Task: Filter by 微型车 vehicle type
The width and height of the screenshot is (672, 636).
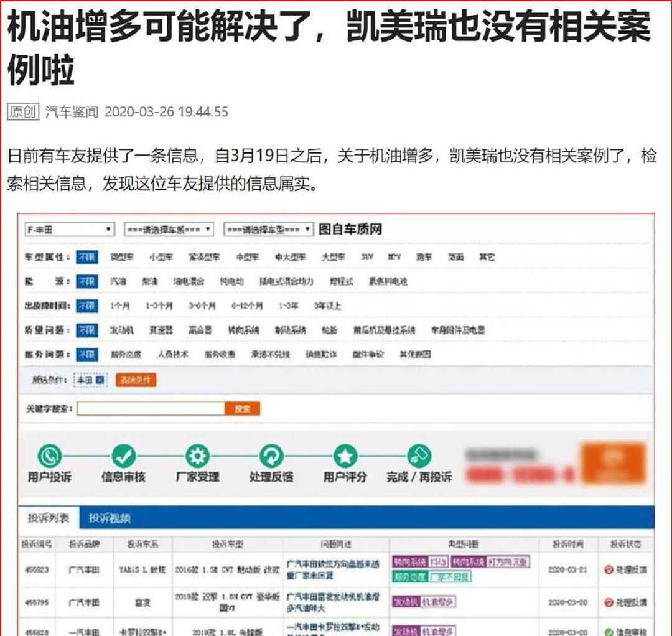Action: point(122,257)
